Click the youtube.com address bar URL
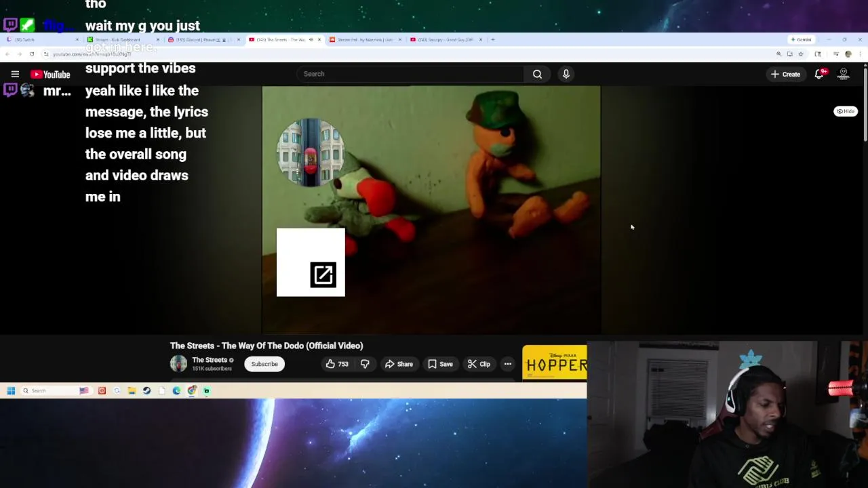The width and height of the screenshot is (868, 488). pos(92,54)
